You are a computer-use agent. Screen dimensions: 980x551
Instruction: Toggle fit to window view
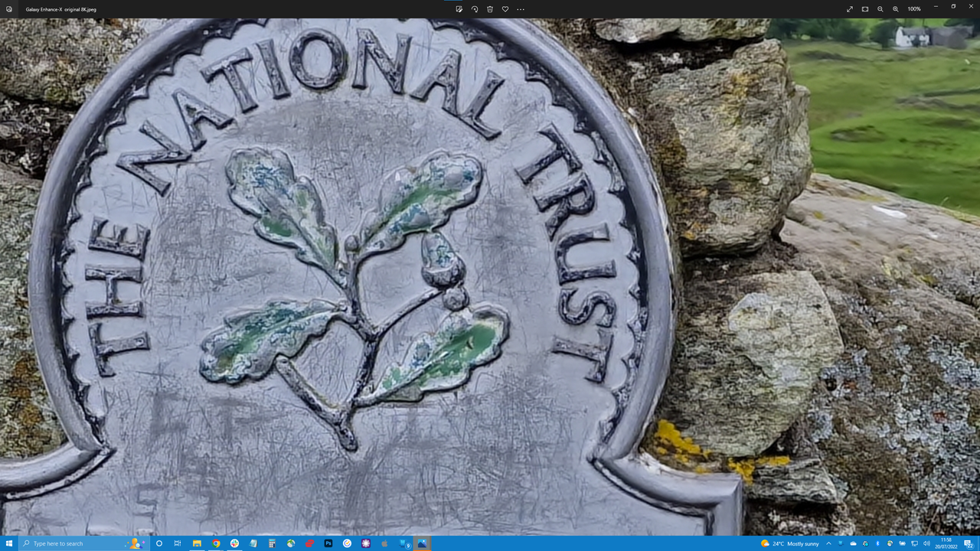coord(865,9)
